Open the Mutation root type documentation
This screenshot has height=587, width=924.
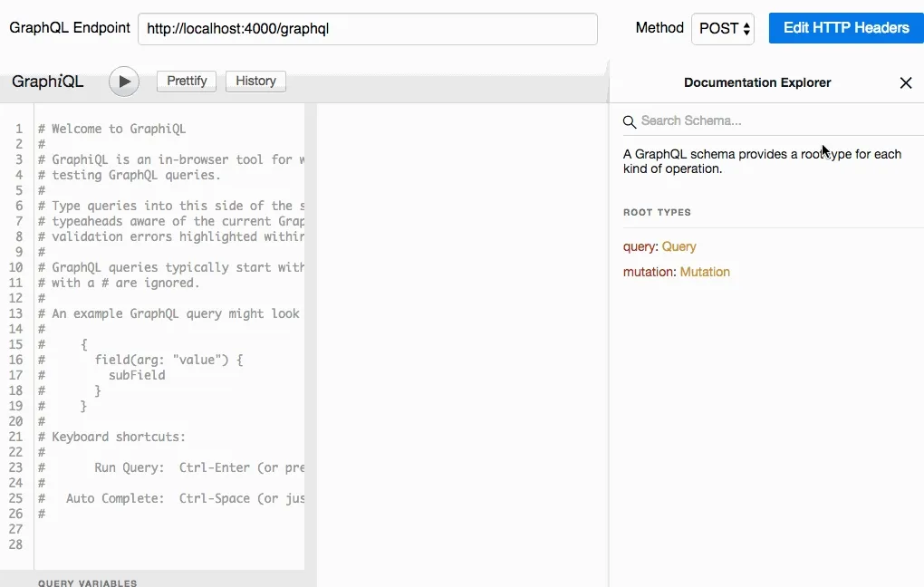pyautogui.click(x=706, y=271)
